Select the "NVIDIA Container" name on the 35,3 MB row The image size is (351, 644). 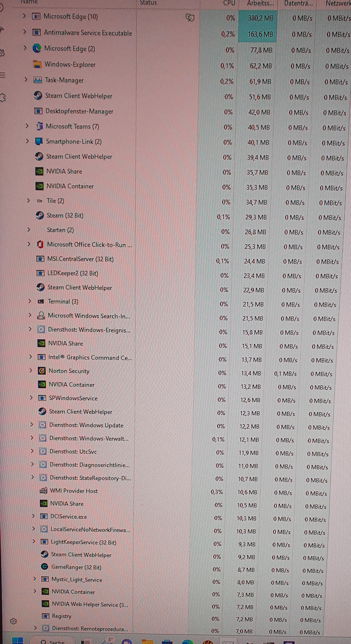coord(70,186)
